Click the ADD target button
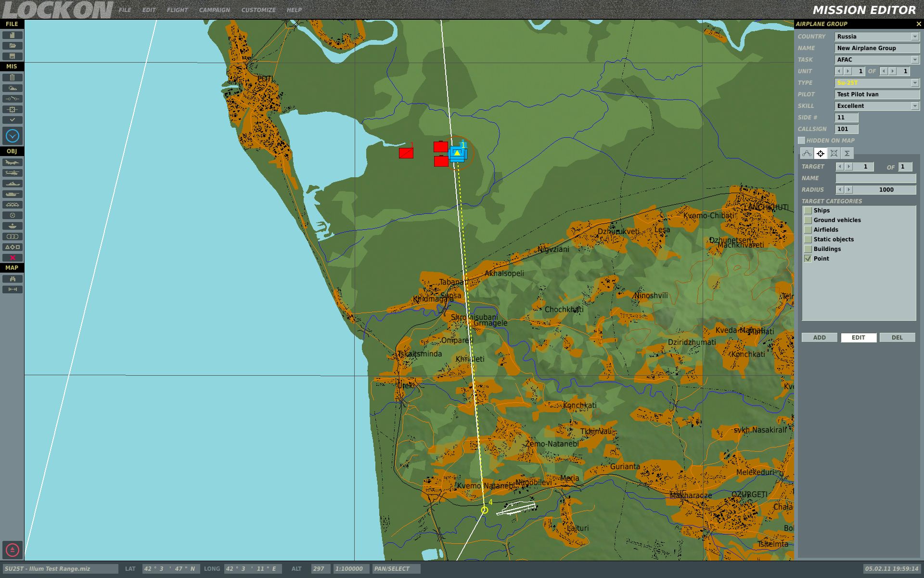The image size is (924, 578). point(820,338)
